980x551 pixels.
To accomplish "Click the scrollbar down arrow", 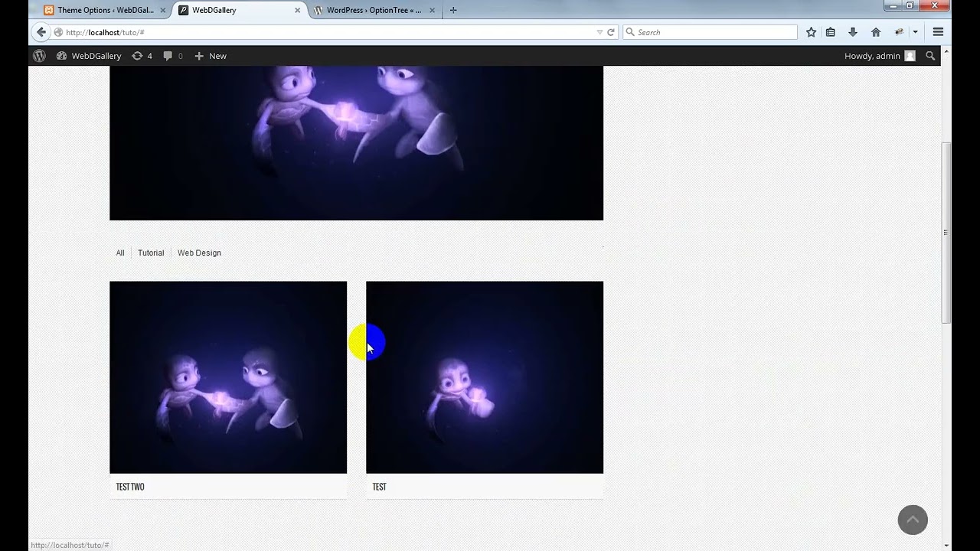I will click(946, 546).
